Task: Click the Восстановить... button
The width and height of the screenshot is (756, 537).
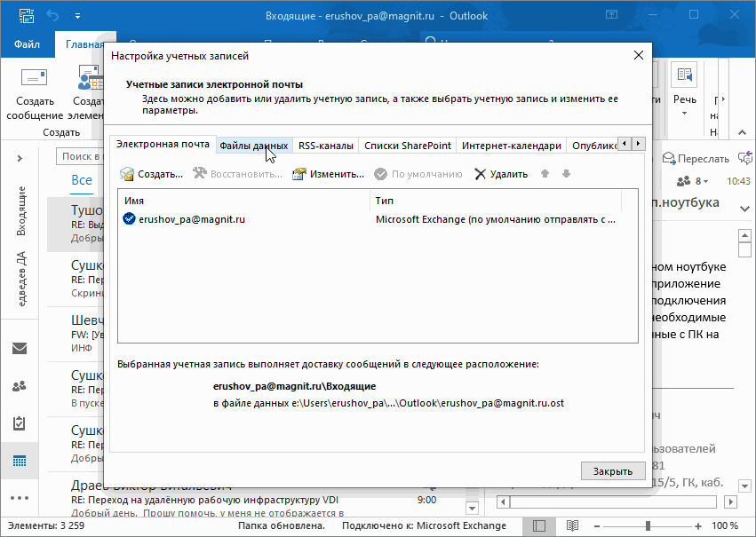Action: (237, 174)
